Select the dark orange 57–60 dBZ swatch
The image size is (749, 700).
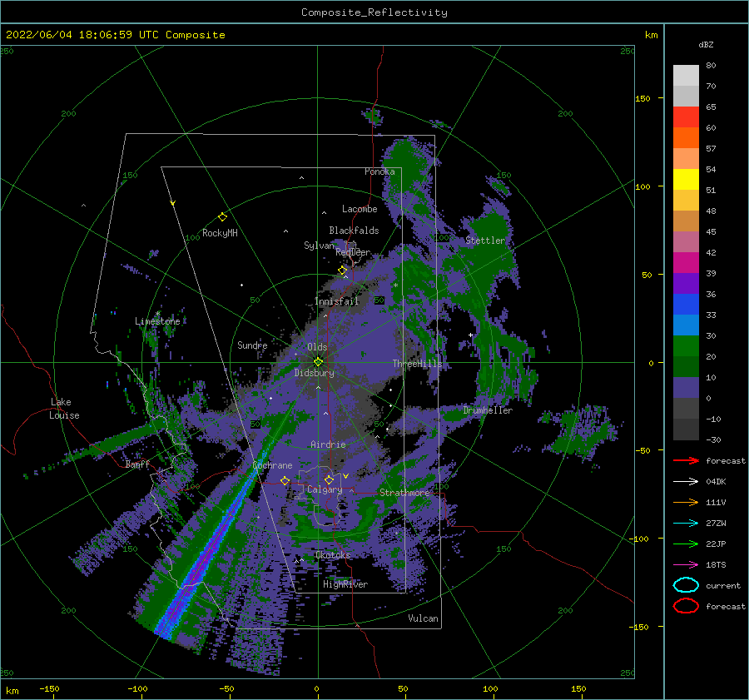[x=686, y=138]
